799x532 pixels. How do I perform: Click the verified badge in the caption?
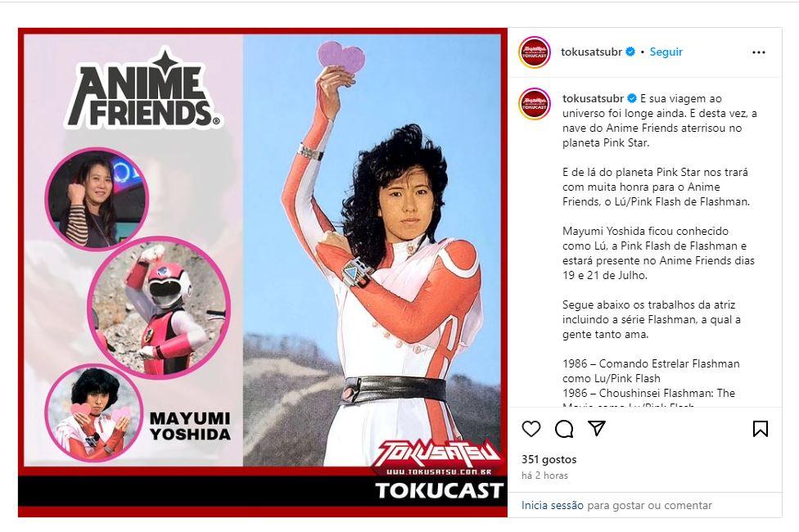[632, 98]
